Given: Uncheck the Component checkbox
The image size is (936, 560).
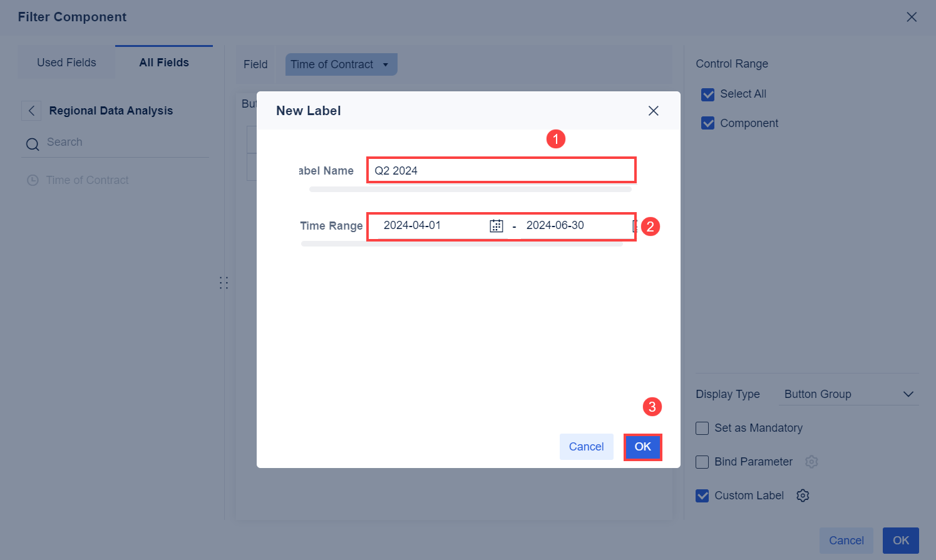Looking at the screenshot, I should [708, 123].
